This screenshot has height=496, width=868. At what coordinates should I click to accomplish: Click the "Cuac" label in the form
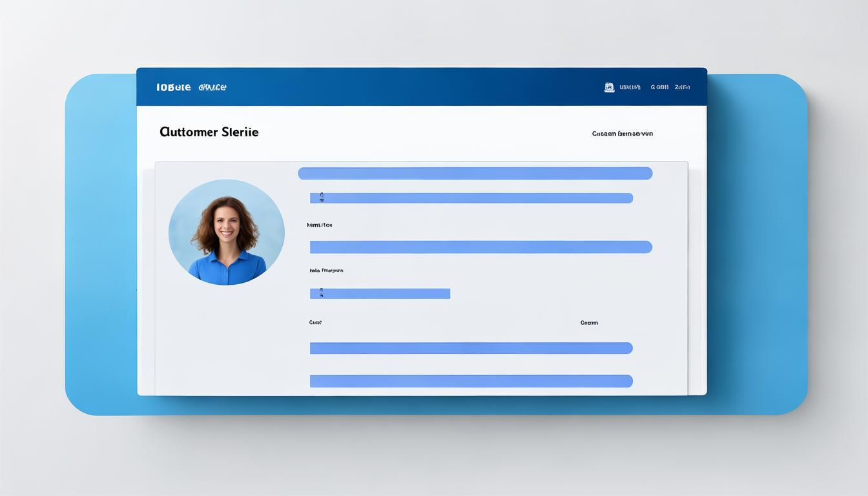[315, 322]
